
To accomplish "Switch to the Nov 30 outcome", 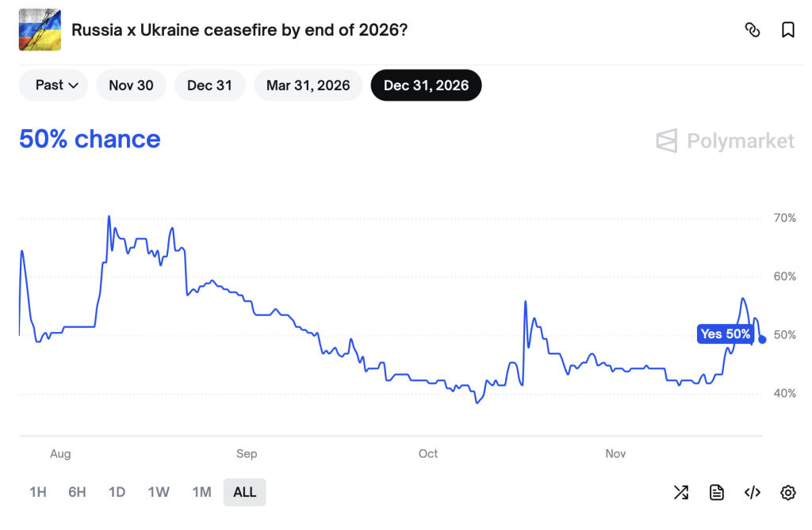I will click(x=131, y=85).
